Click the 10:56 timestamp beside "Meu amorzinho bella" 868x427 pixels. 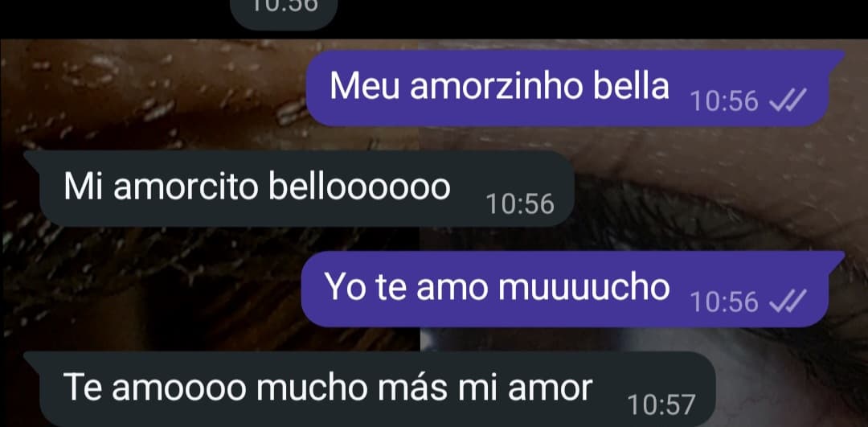(x=724, y=102)
